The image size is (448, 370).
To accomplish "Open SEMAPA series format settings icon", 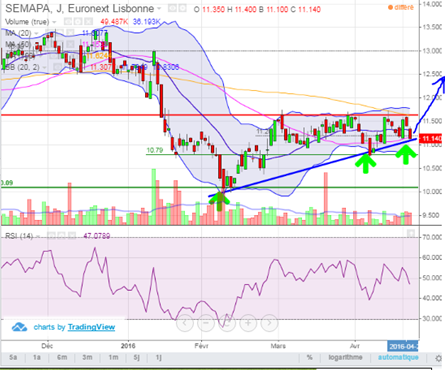I will 182,9.
